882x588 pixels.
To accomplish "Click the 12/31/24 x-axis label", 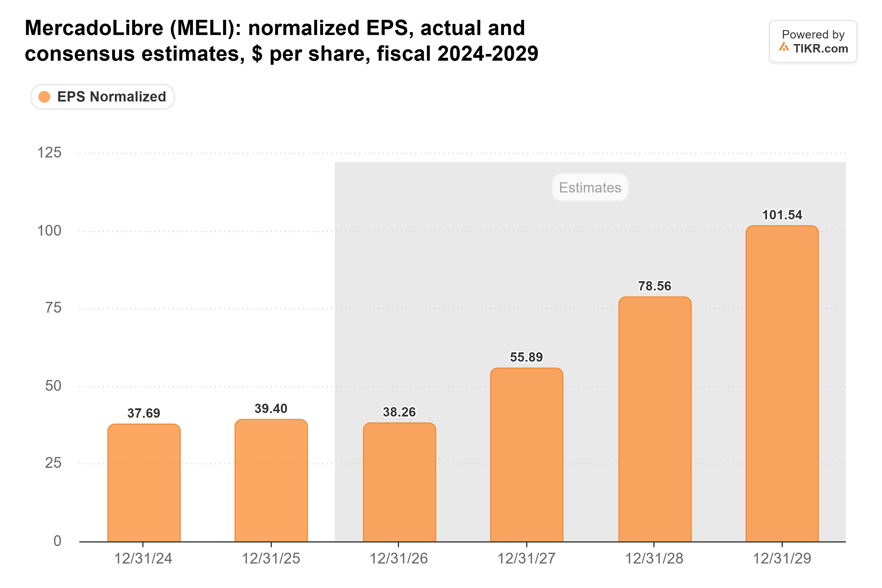I will click(143, 558).
